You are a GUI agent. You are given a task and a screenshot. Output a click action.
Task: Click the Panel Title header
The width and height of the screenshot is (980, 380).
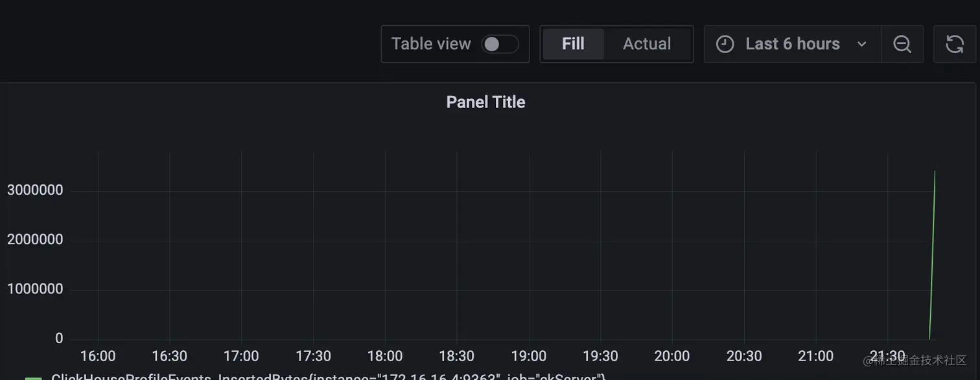click(485, 102)
